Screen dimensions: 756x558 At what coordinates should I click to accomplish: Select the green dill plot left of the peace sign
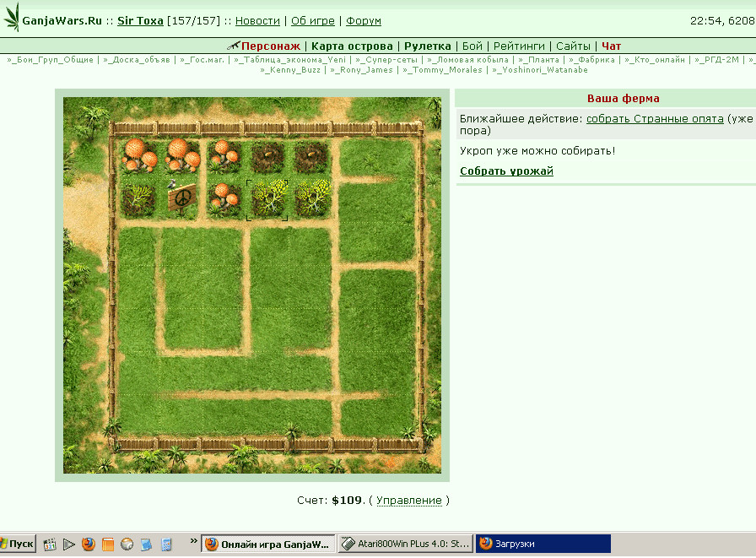[x=138, y=199]
